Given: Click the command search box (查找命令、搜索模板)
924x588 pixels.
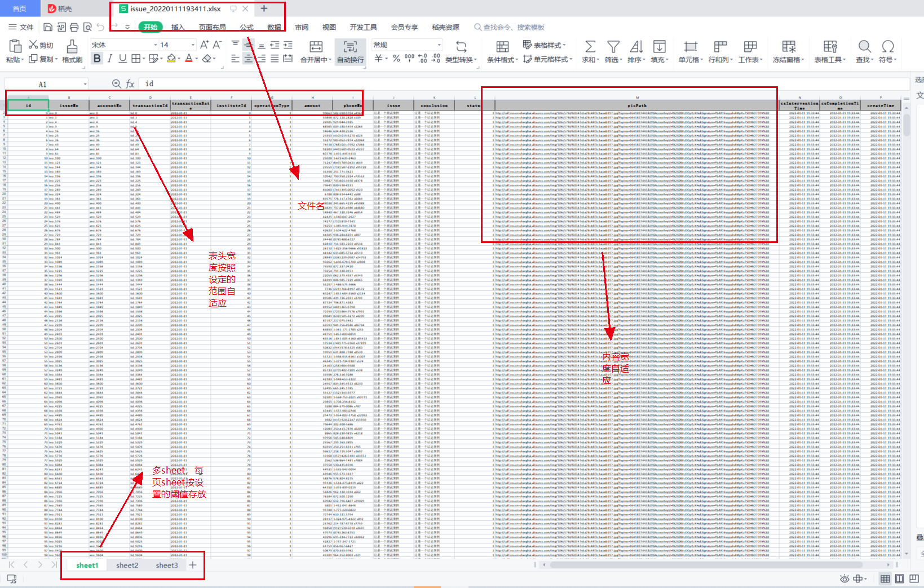Looking at the screenshot, I should (x=510, y=27).
